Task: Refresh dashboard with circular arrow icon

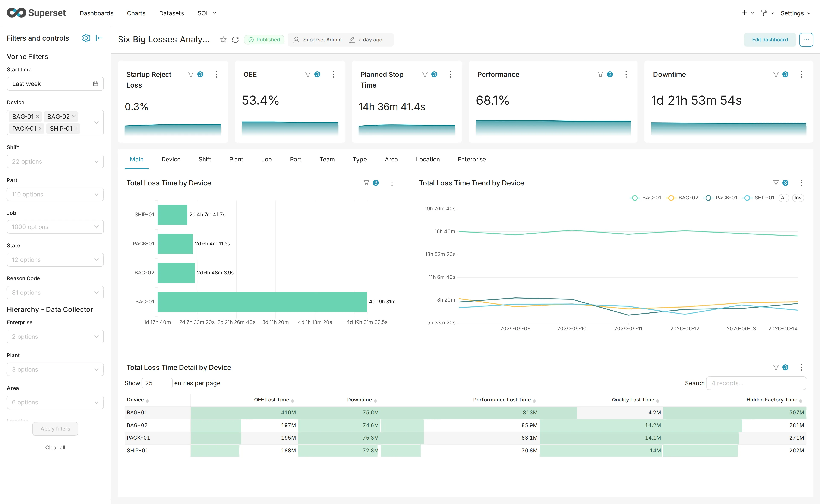Action: tap(235, 40)
